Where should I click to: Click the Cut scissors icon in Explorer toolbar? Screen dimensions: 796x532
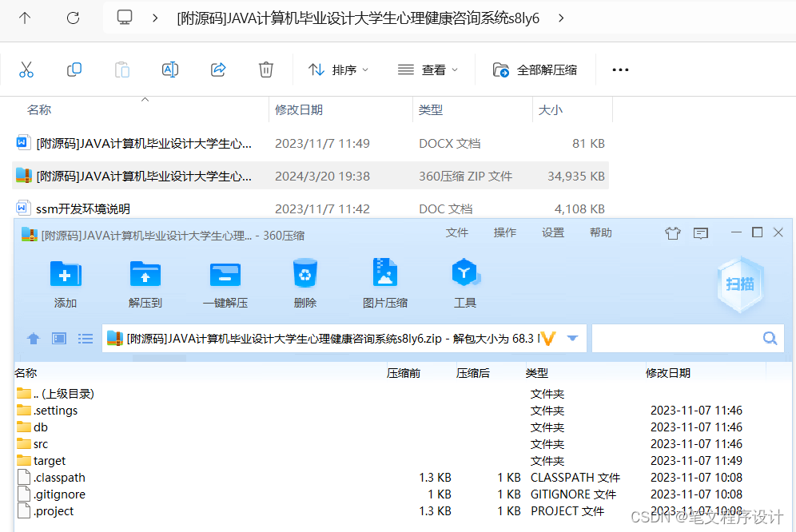[26, 69]
